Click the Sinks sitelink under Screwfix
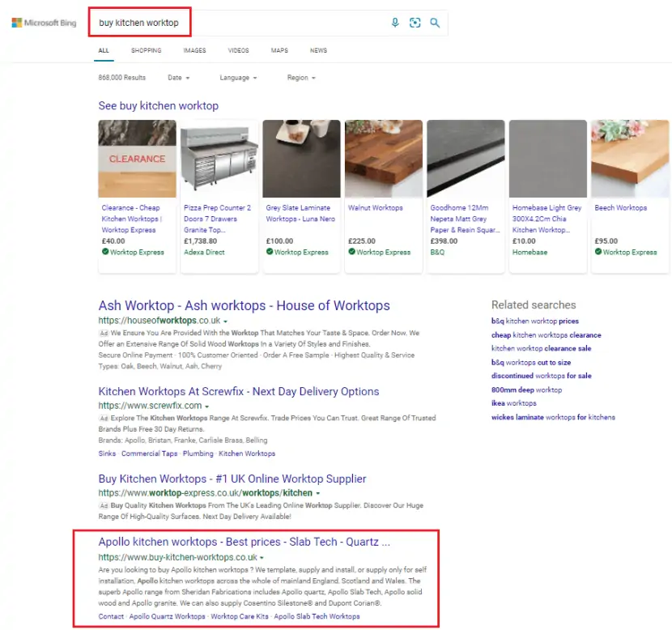 click(107, 453)
